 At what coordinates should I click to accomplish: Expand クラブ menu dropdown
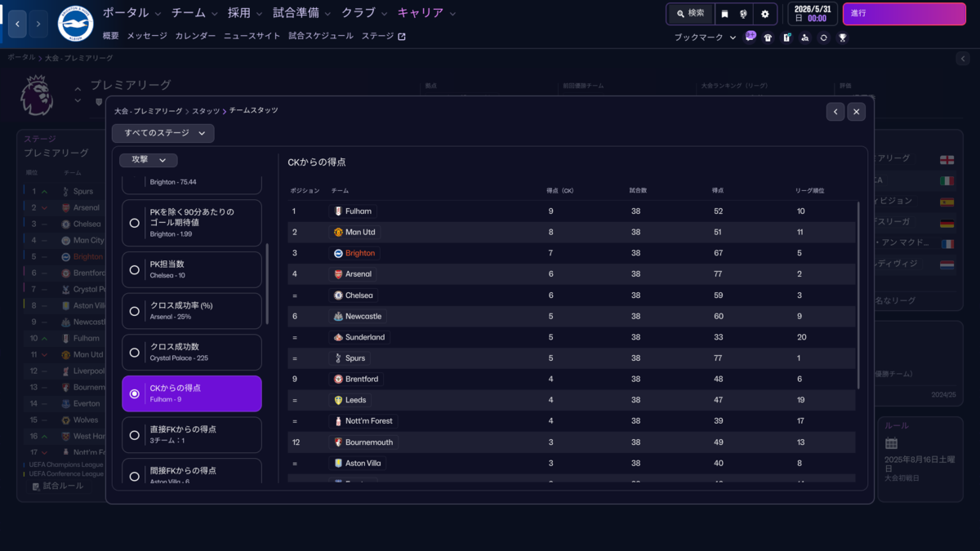[x=365, y=13]
